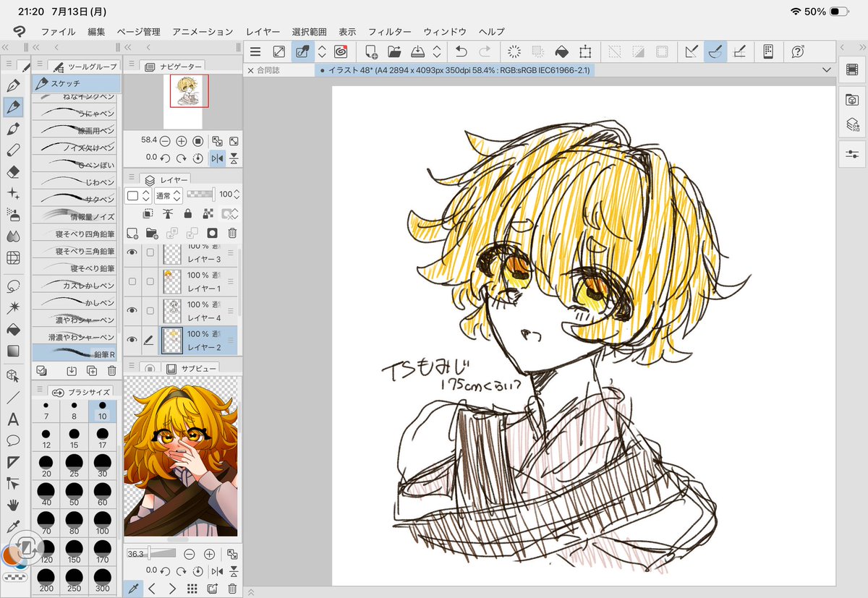Hide レイヤー 3 with its eye icon

click(132, 252)
